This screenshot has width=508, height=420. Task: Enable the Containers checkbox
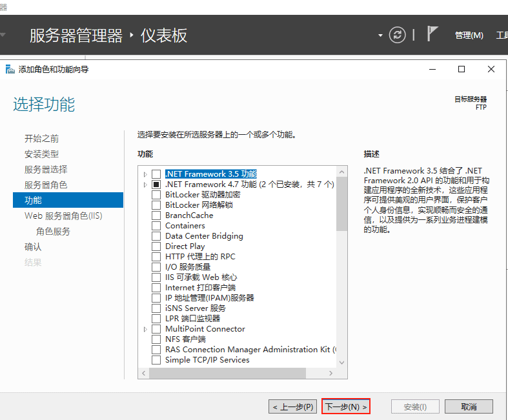[156, 226]
